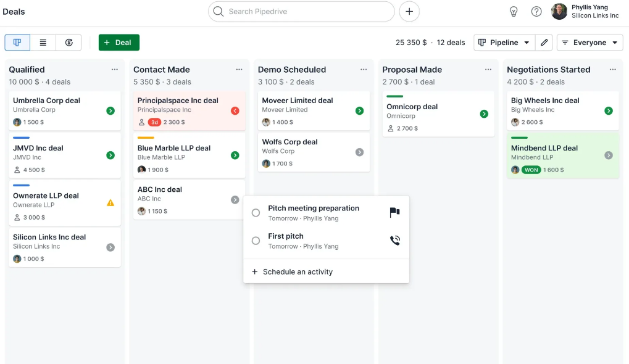Click the Proposal Made column heading
Screen dimensions: 629x364
point(412,69)
